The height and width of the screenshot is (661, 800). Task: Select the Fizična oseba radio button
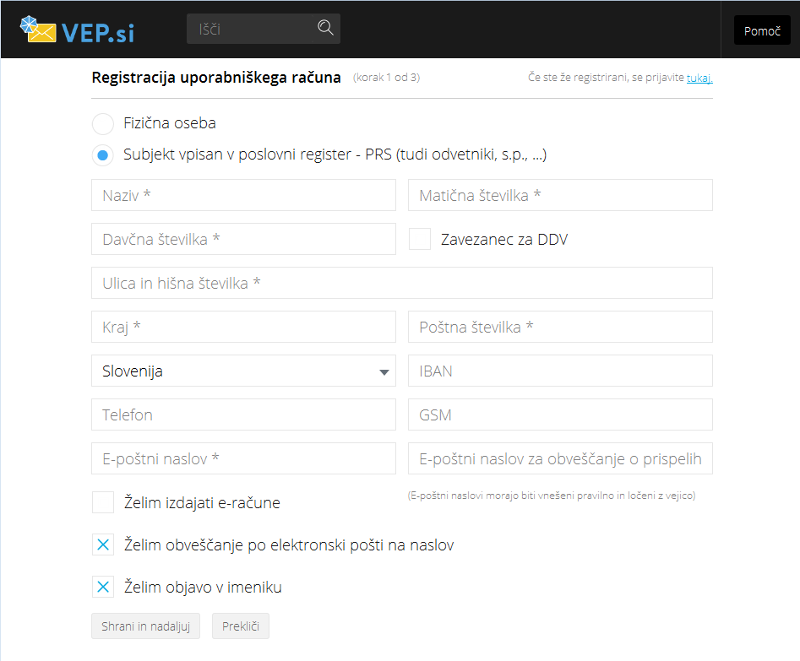coord(103,123)
